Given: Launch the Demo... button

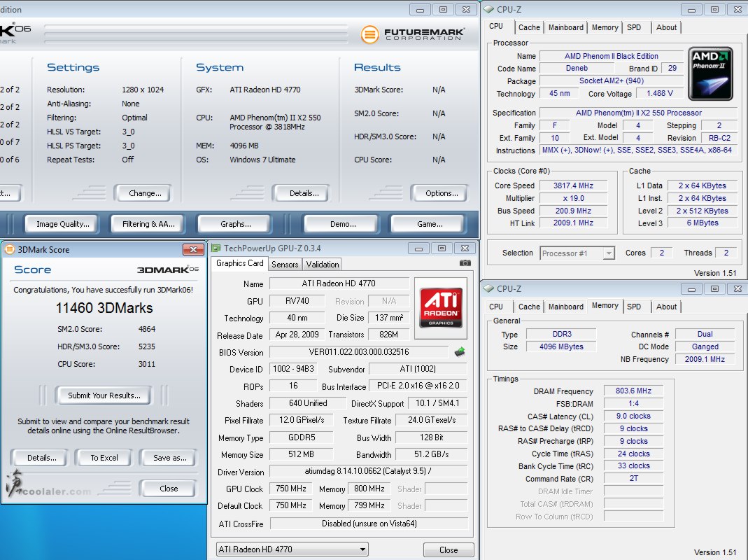Looking at the screenshot, I should (343, 224).
